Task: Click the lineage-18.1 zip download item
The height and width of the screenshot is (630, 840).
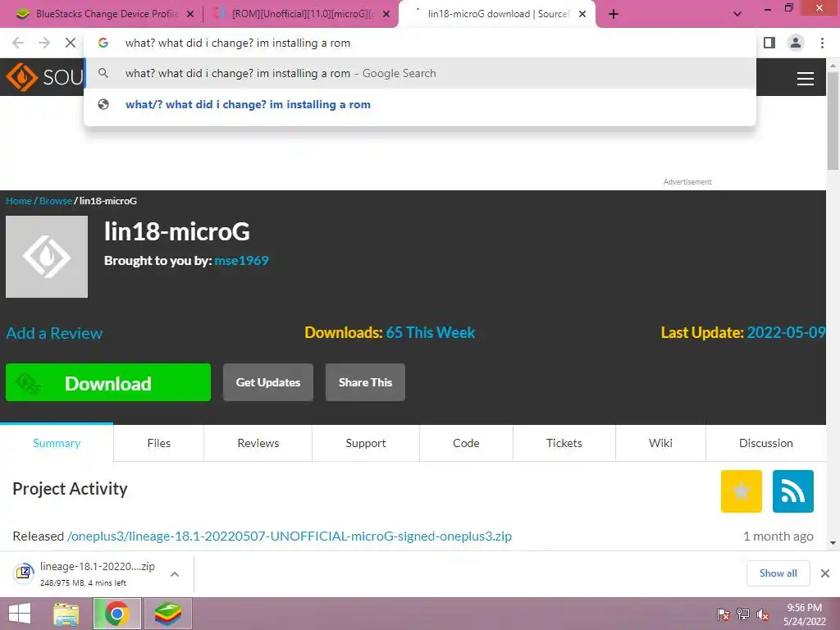Action: 85,573
